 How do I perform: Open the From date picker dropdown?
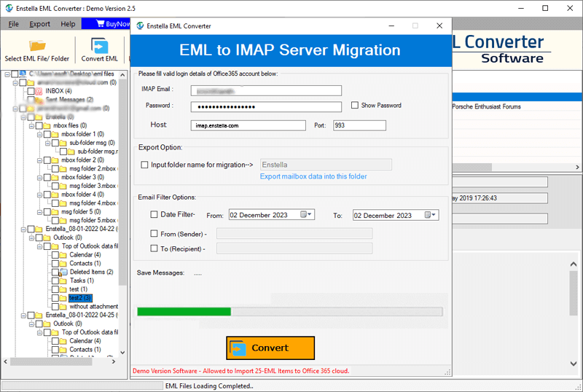point(306,215)
